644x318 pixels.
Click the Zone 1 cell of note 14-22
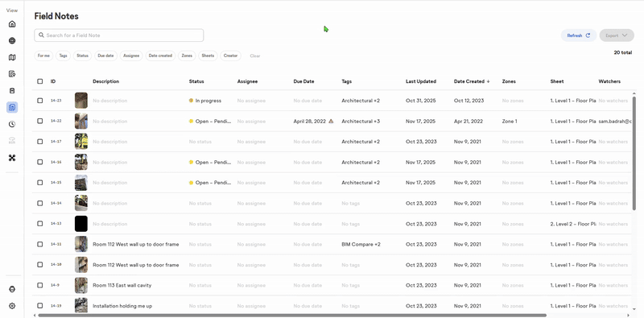point(510,122)
